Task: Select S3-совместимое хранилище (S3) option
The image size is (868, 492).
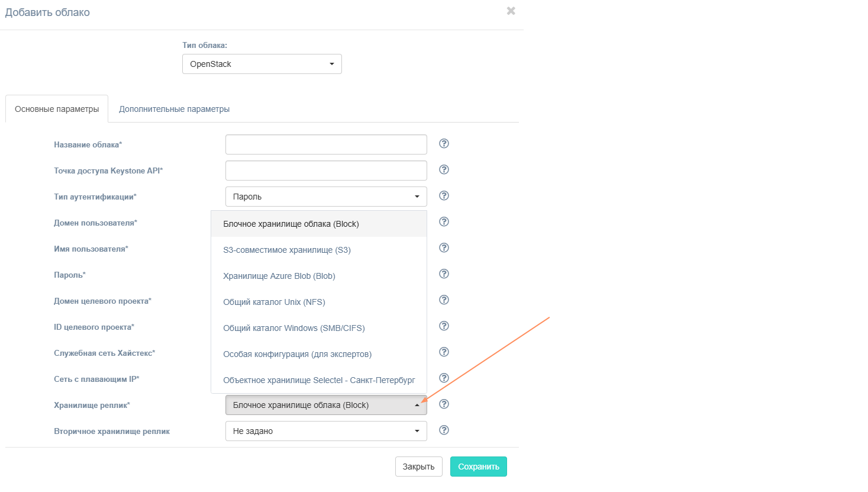Action: point(319,250)
